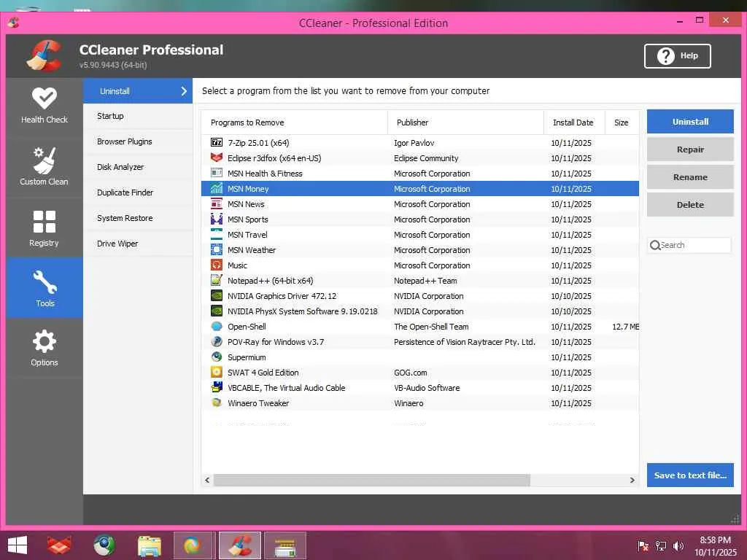The image size is (747, 560).
Task: Open the Health Check section
Action: (x=44, y=106)
